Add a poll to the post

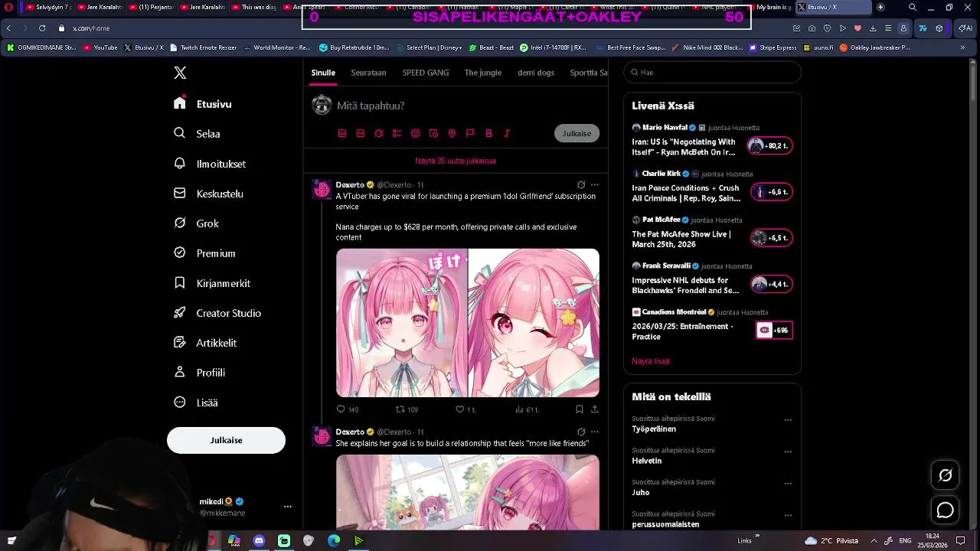(x=397, y=133)
